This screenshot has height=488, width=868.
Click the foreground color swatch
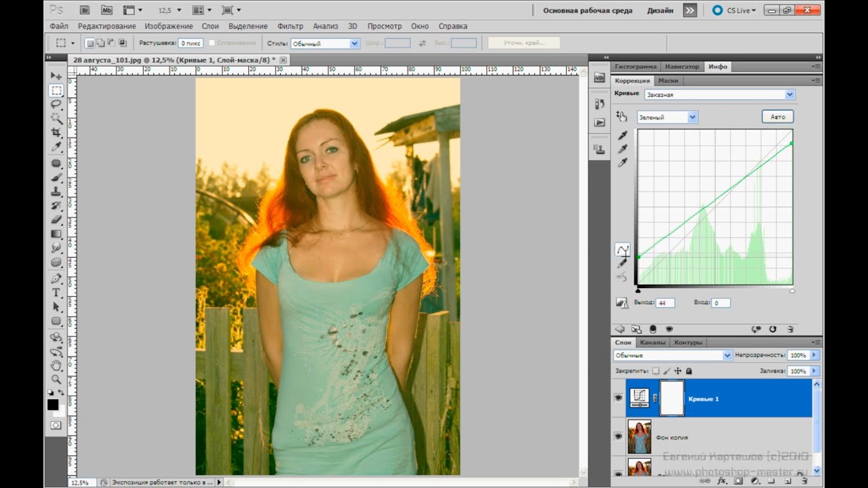(x=52, y=405)
